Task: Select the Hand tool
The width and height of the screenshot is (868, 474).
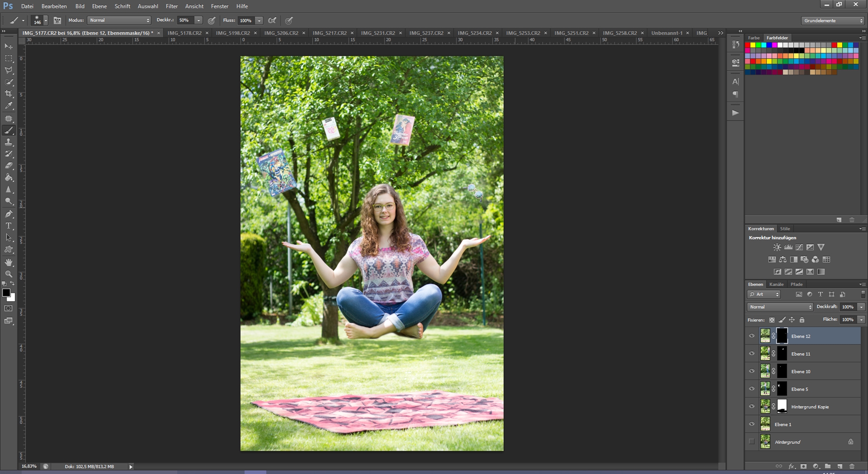Action: pyautogui.click(x=9, y=262)
